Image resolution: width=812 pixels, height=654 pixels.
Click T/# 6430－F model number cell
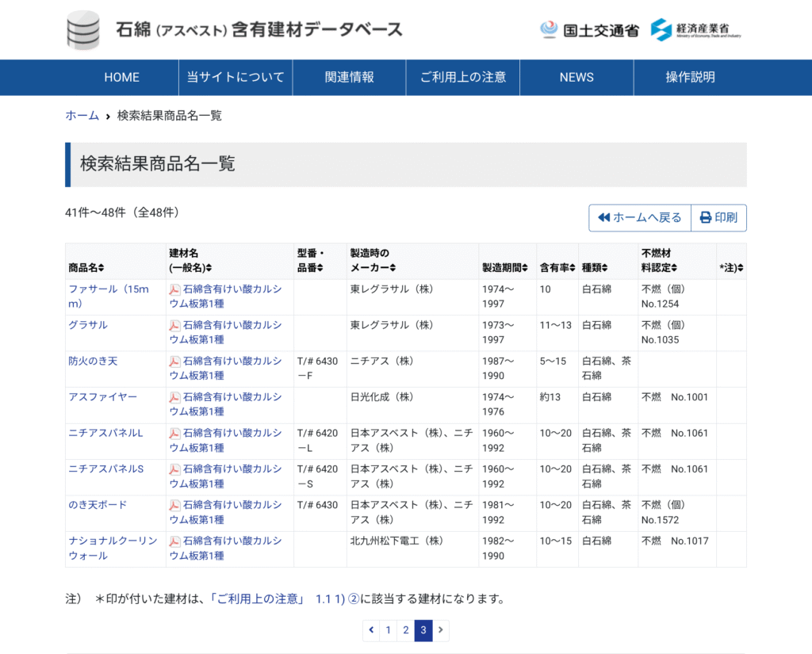pos(317,368)
